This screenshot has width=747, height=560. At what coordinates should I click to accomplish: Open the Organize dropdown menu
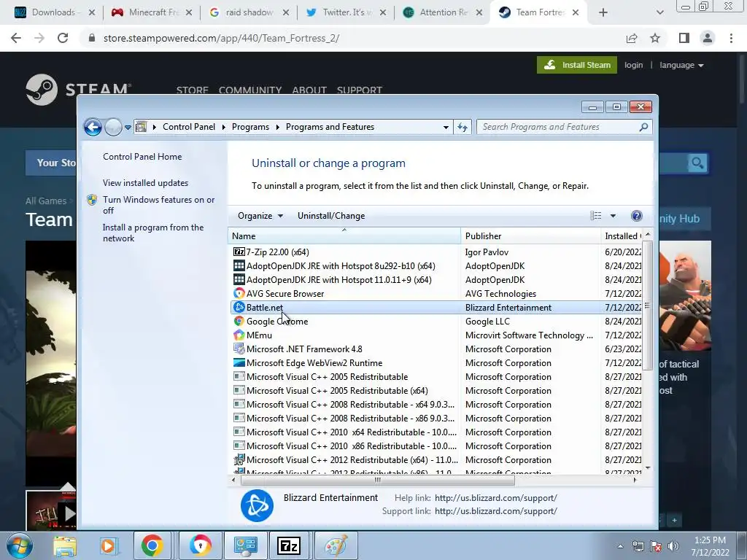tap(260, 216)
